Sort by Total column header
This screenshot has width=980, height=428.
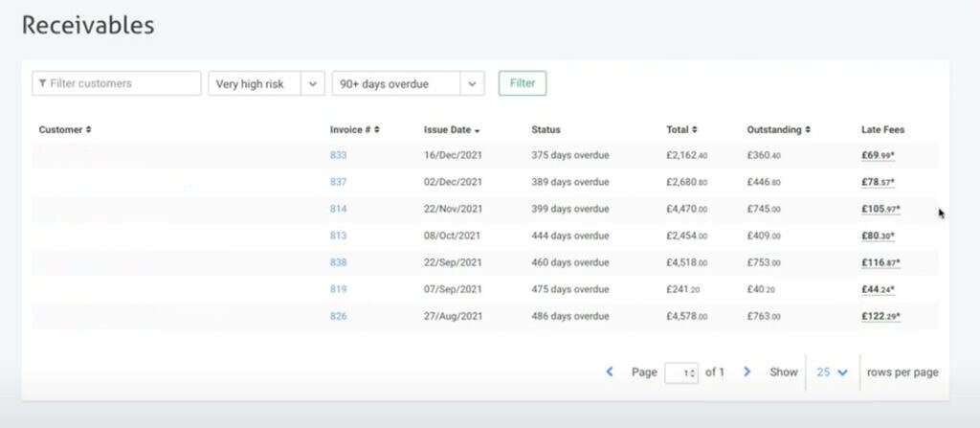(x=681, y=129)
